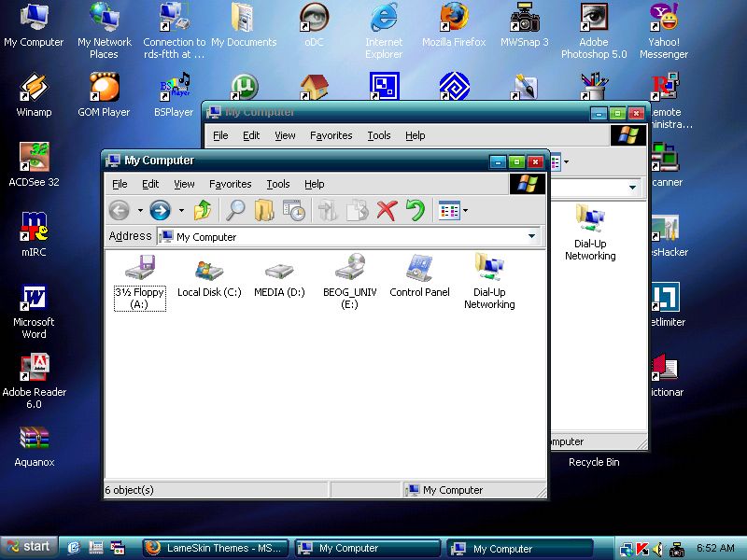Select Microsoft Word desktop shortcut
Screen dimensions: 747x560
pyautogui.click(x=34, y=312)
